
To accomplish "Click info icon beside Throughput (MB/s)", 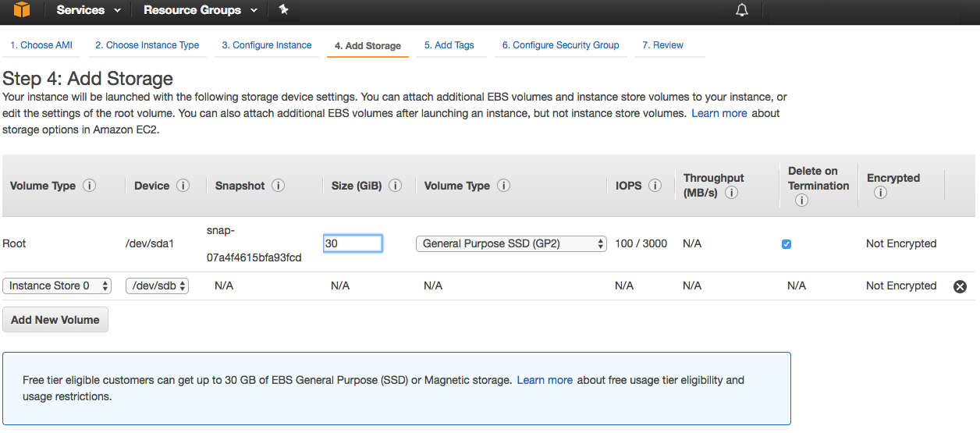I will pos(731,193).
